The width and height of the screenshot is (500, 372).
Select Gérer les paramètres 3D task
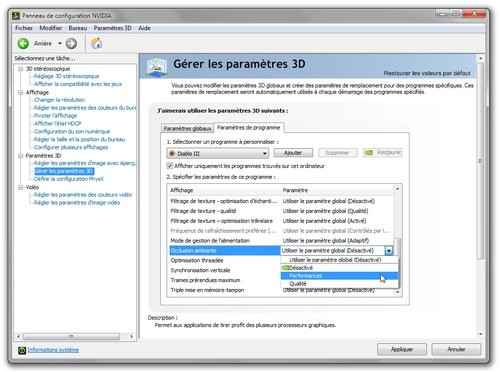[x=64, y=171]
